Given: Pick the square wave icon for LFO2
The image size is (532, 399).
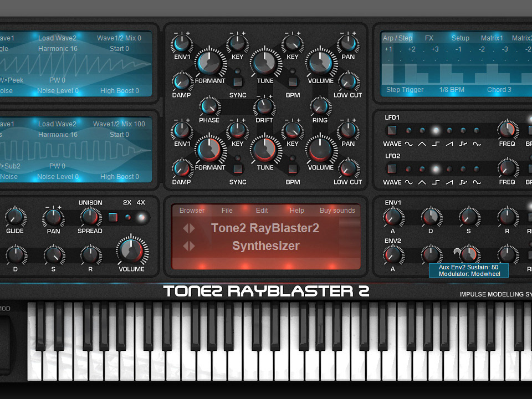Looking at the screenshot, I should (x=436, y=182).
